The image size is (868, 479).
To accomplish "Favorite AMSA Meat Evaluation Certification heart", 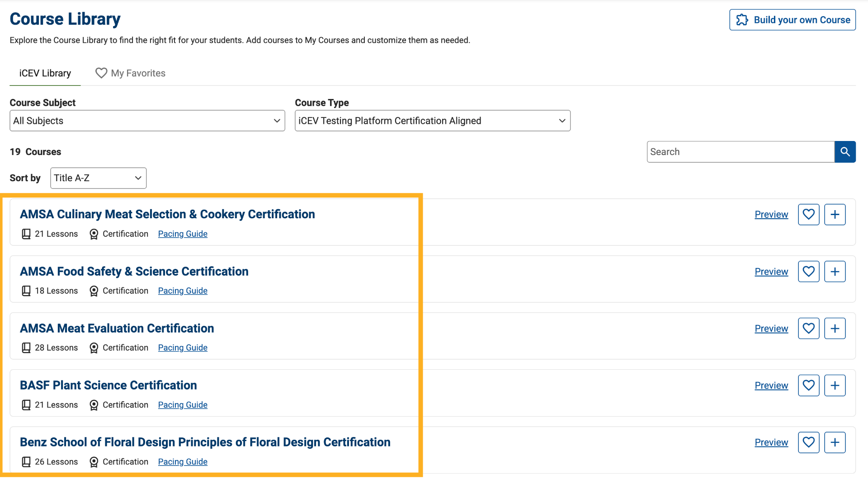I will 809,329.
